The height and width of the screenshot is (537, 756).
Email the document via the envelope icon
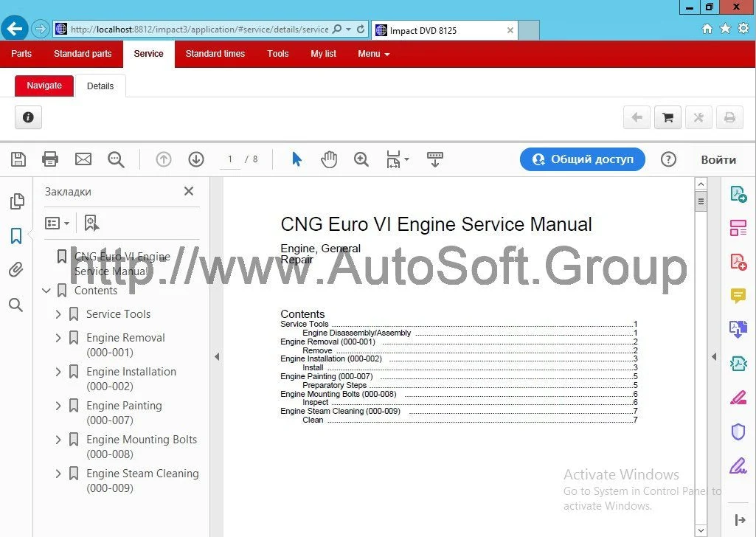(x=83, y=159)
